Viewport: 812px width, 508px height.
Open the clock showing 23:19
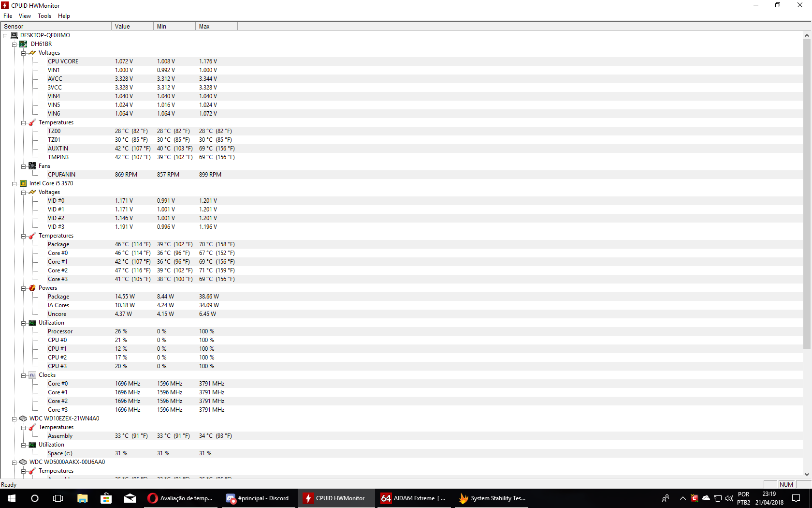click(769, 498)
